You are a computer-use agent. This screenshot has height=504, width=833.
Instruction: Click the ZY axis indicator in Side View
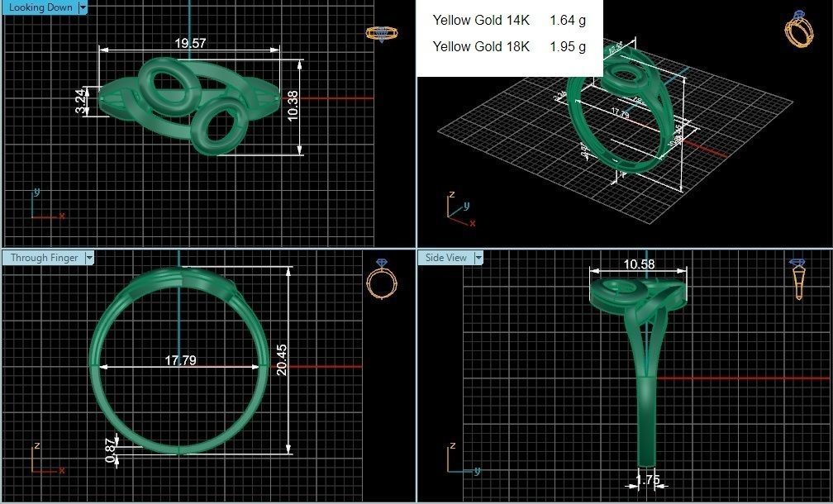point(464,458)
